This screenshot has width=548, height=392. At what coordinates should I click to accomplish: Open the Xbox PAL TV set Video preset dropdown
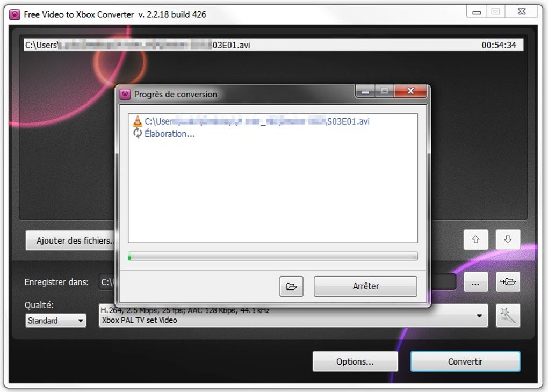(x=293, y=316)
